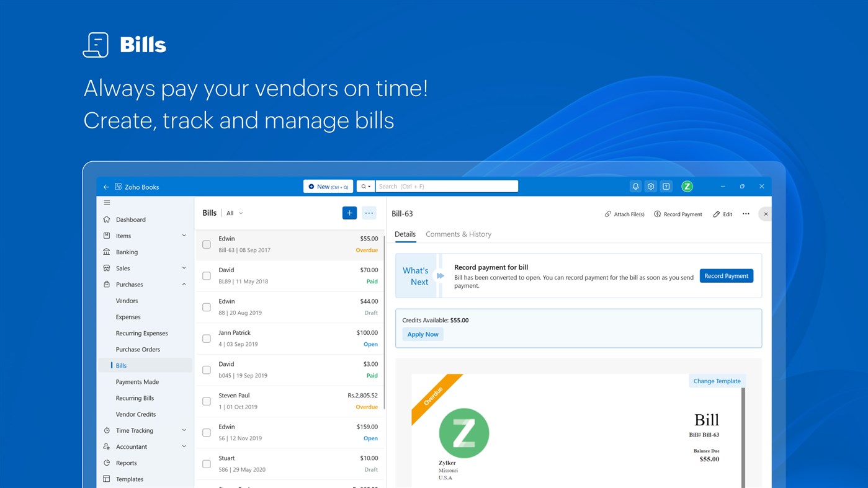Image resolution: width=868 pixels, height=488 pixels.
Task: Open the hamburger menu above Dashboard
Action: 107,202
